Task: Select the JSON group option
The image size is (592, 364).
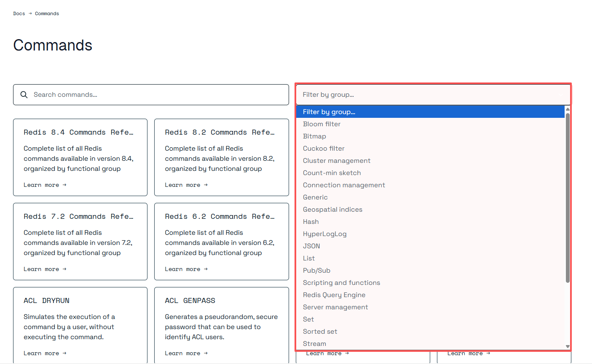Action: [430, 246]
